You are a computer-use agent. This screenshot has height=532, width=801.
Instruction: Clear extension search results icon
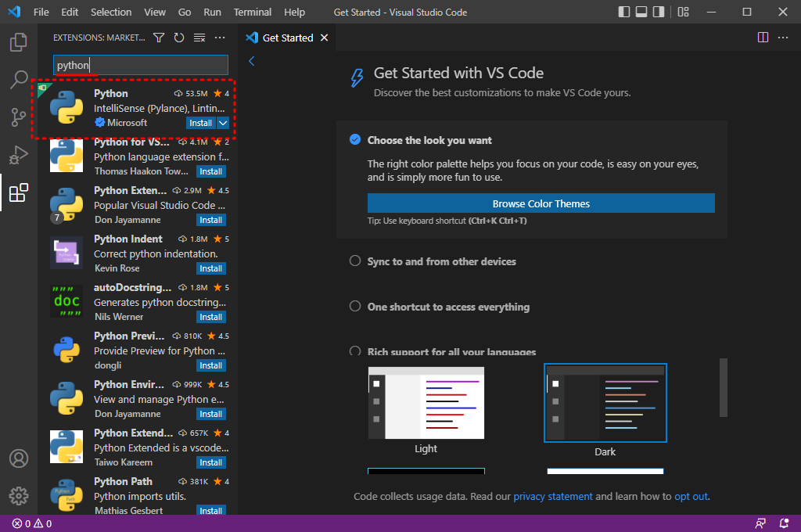pyautogui.click(x=199, y=38)
